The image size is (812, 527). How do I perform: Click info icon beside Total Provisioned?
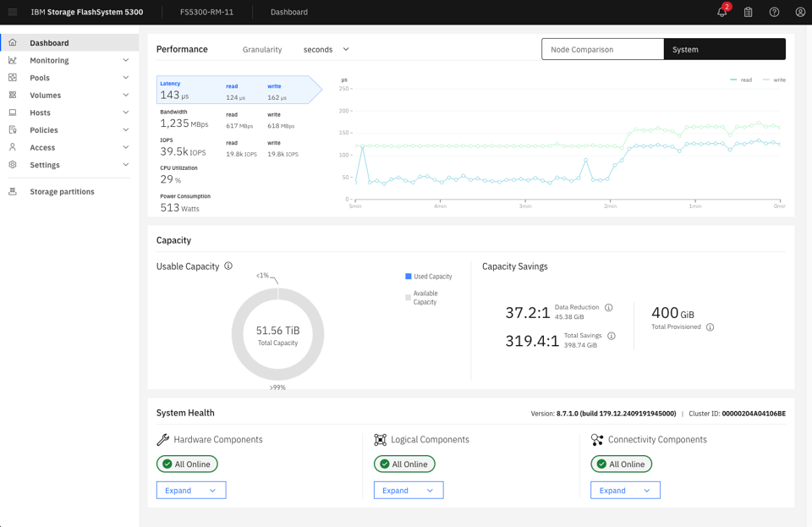pyautogui.click(x=710, y=327)
